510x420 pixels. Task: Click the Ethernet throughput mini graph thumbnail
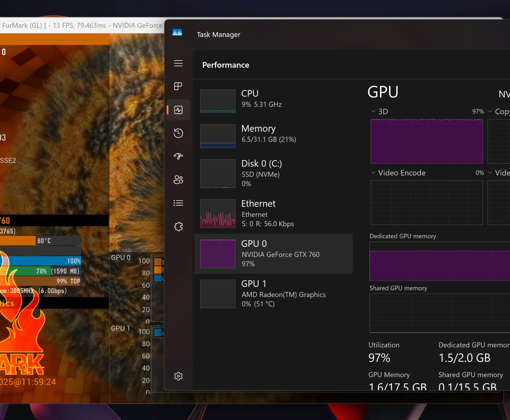click(x=218, y=214)
